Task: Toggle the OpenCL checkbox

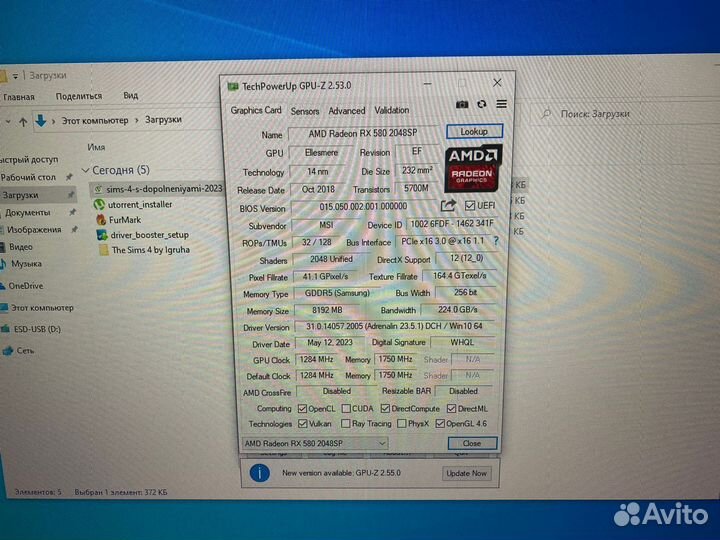Action: (302, 408)
